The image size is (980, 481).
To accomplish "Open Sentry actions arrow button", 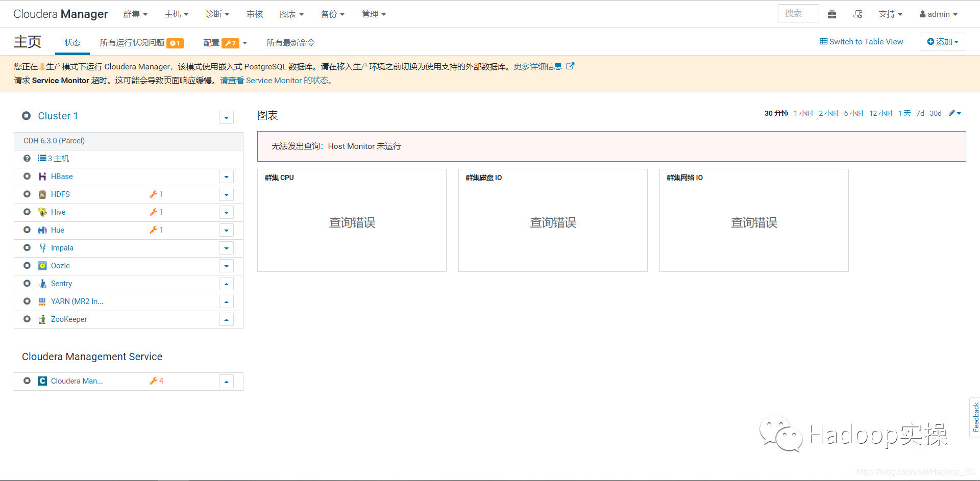I will click(x=226, y=284).
